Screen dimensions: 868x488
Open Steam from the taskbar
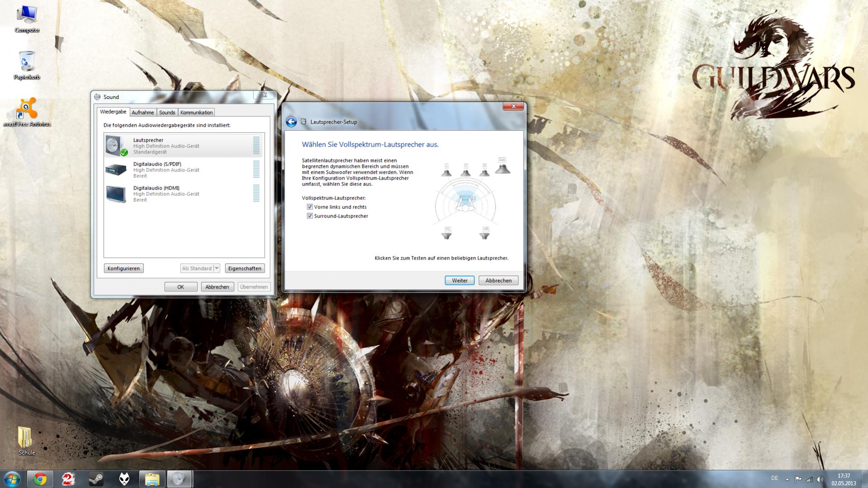(96, 479)
